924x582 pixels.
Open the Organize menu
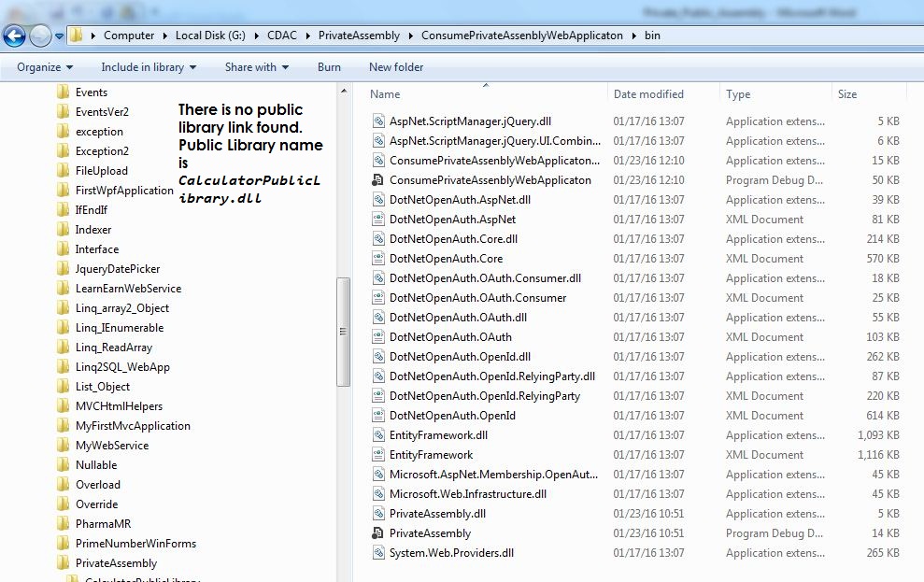tap(45, 67)
